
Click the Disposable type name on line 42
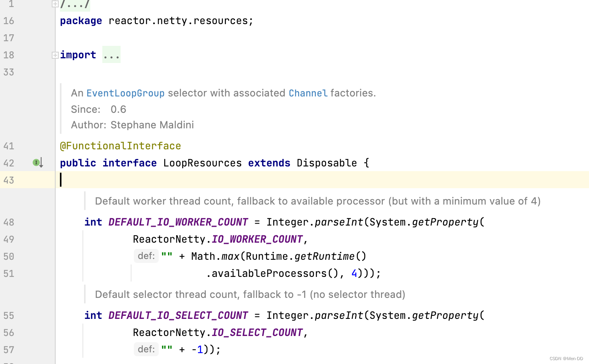coord(327,163)
